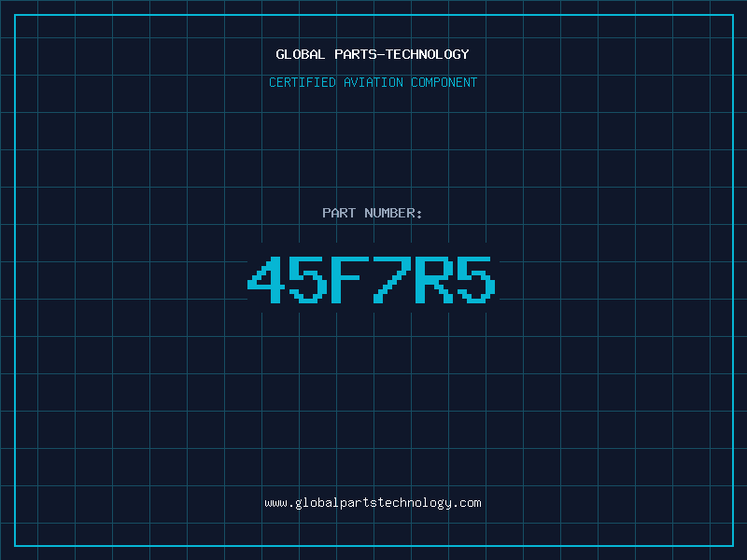Screen dimensions: 747x560
Task: Click the letter F in part number
Action: click(350, 279)
